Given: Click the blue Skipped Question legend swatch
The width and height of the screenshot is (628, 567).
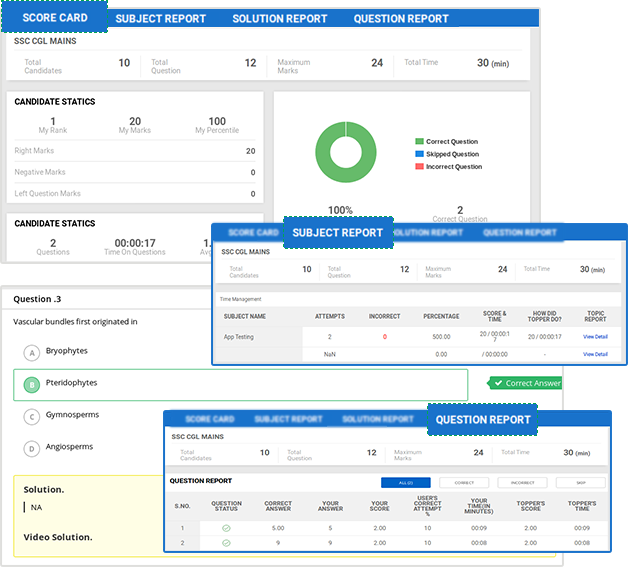Looking at the screenshot, I should pyautogui.click(x=419, y=154).
